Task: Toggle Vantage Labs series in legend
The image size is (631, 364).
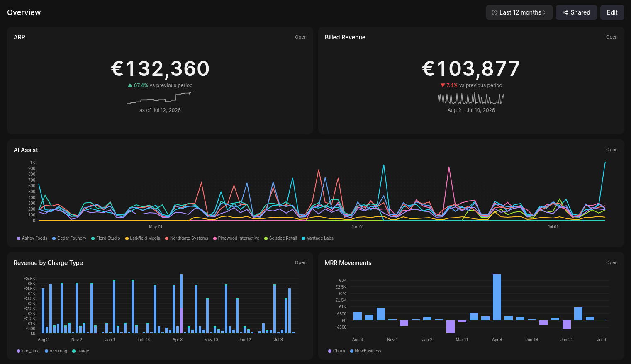Action: (x=318, y=238)
